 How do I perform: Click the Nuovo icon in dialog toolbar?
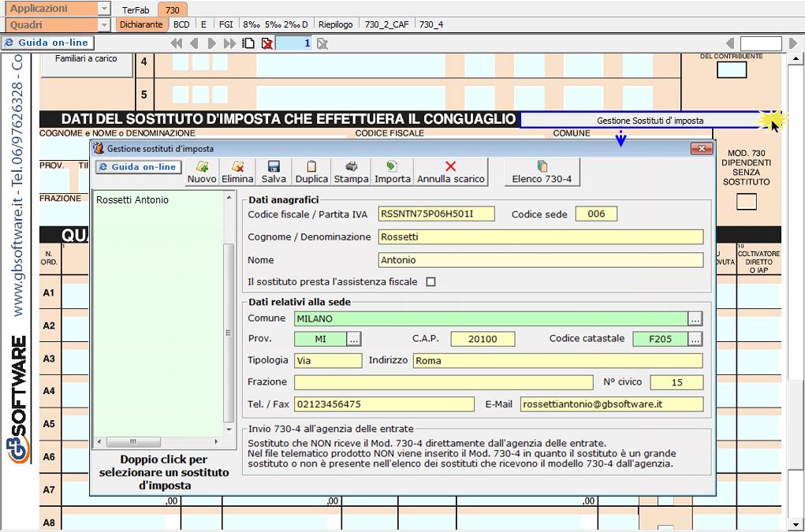point(202,172)
